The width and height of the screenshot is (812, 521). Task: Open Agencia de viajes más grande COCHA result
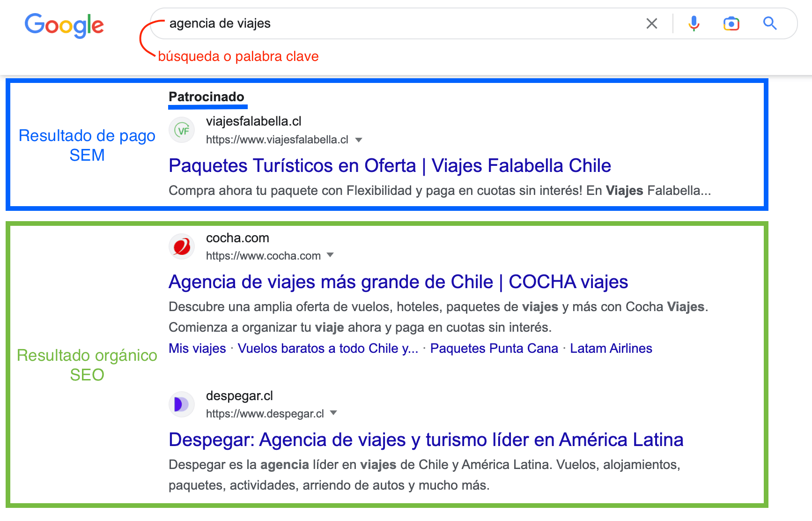(398, 282)
